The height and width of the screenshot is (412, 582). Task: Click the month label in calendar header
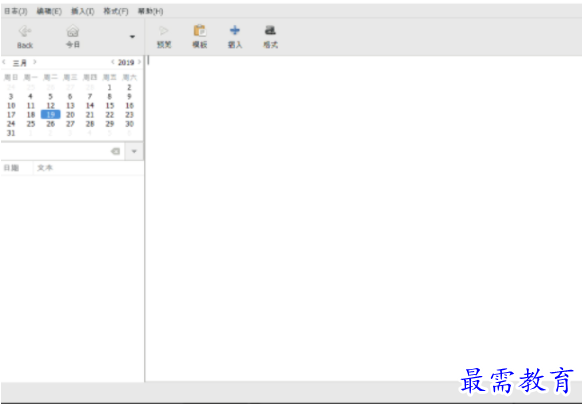point(19,63)
